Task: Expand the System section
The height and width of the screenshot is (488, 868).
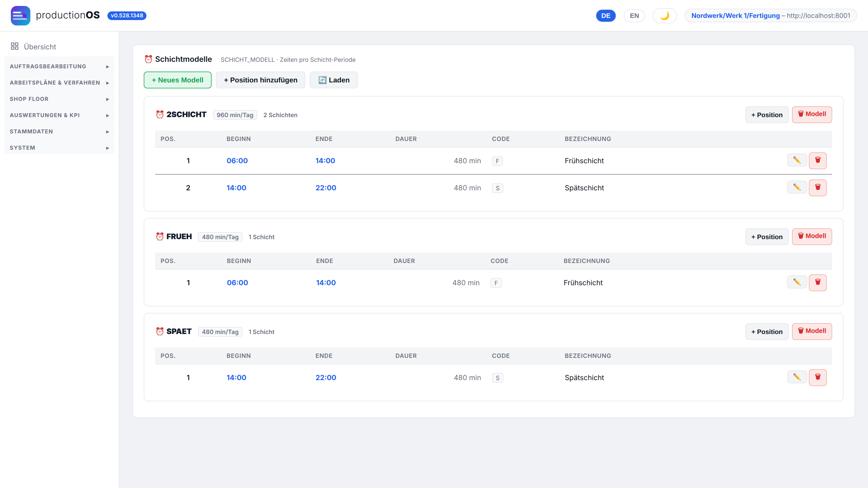Action: pos(59,148)
